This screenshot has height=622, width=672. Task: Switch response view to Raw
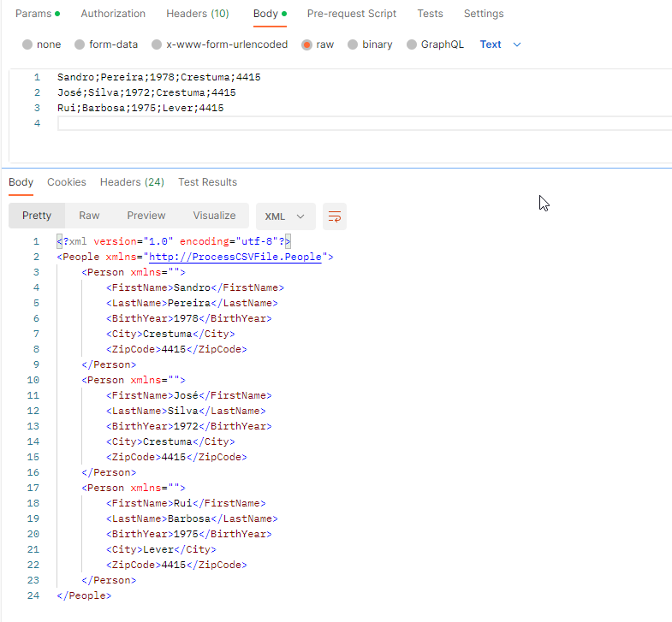(89, 216)
